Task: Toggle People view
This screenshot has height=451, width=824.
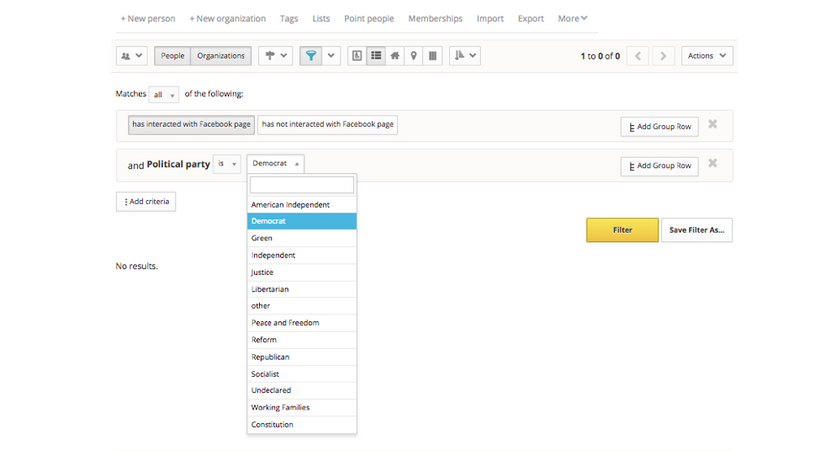Action: 172,56
